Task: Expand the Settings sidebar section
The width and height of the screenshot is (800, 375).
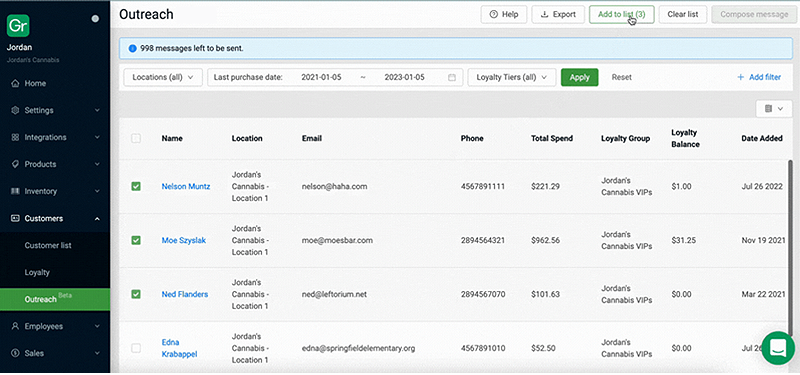Action: click(55, 110)
